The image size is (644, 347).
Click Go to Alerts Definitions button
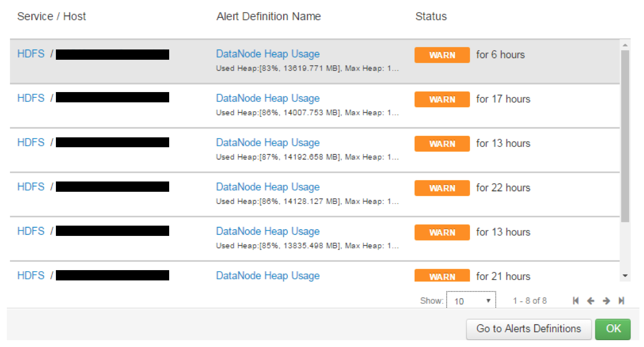[x=528, y=329]
